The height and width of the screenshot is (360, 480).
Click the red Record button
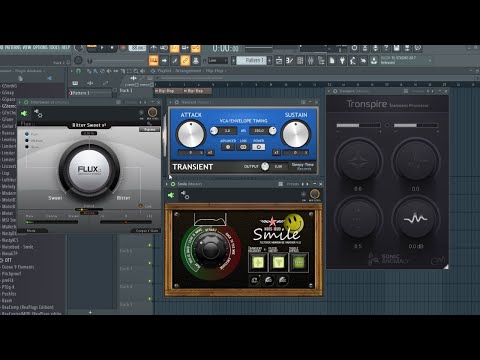[x=123, y=48]
